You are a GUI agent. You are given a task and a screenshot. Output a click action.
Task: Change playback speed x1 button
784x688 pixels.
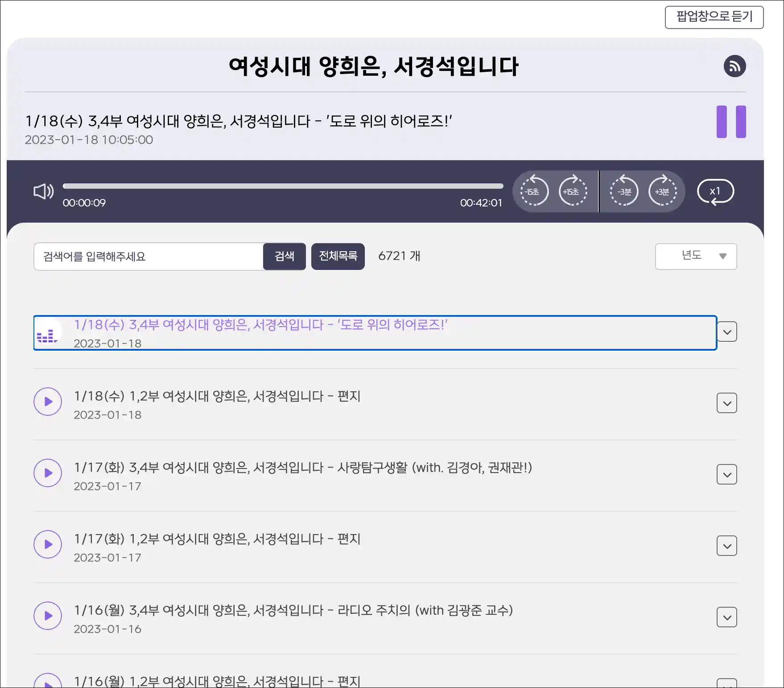tap(715, 191)
